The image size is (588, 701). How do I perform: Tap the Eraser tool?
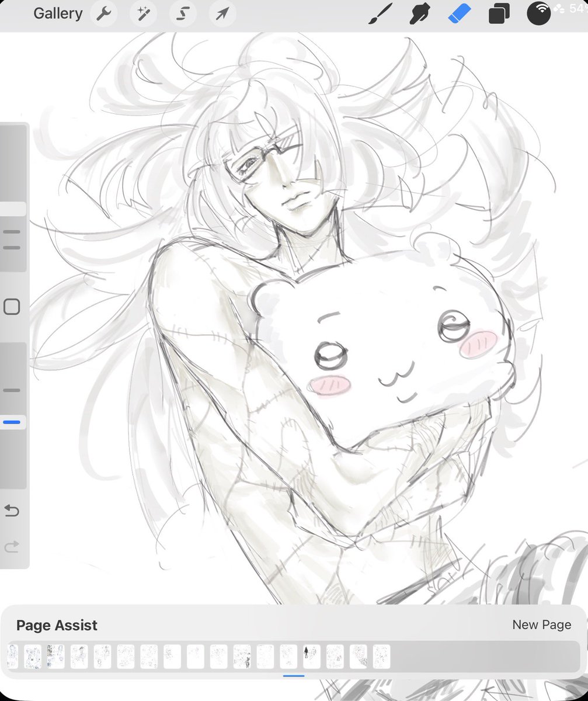click(460, 13)
